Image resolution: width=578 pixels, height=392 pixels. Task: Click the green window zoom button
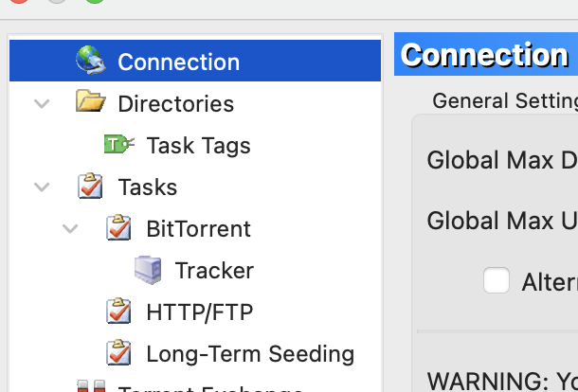click(x=95, y=2)
